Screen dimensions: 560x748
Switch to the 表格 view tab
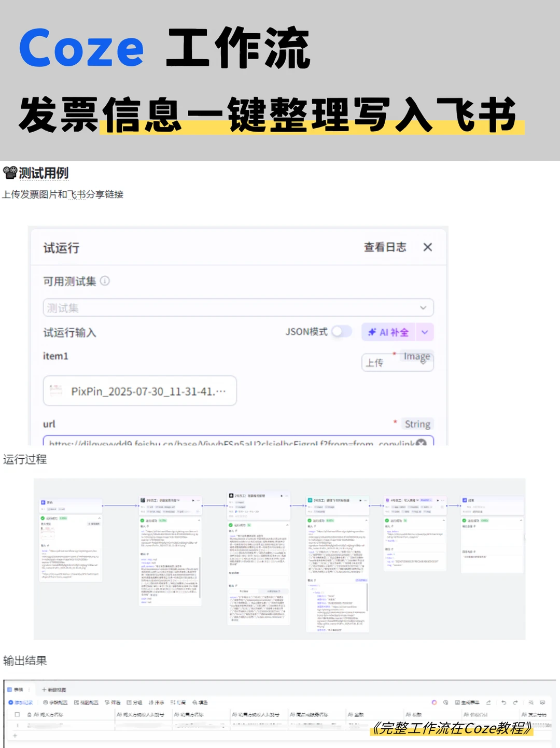click(x=15, y=689)
